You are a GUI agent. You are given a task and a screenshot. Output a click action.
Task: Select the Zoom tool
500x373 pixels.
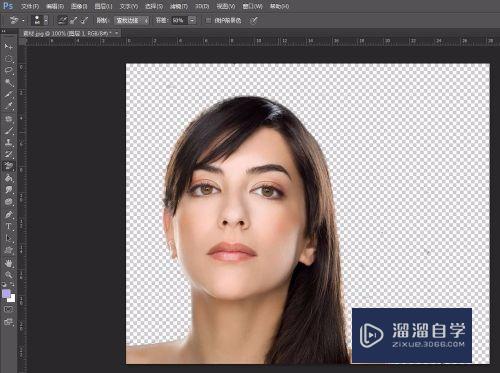coord(9,275)
